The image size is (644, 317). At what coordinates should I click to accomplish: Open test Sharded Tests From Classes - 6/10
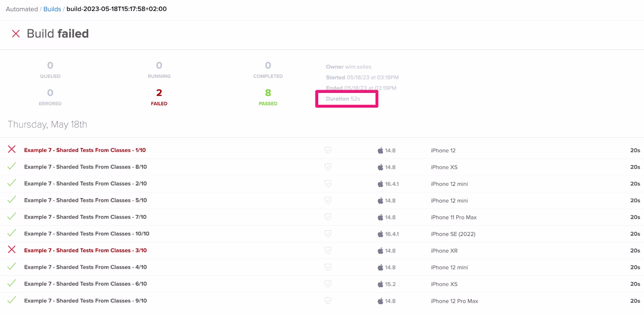[x=85, y=284]
